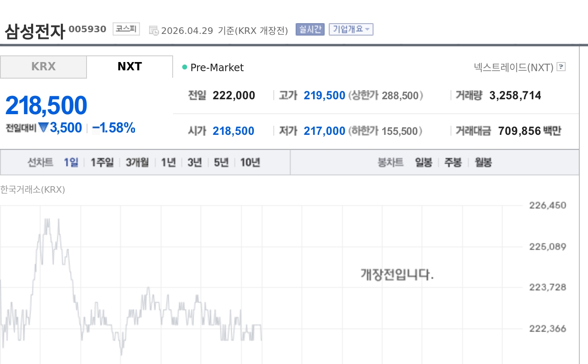Switch to the KRX tab
588x364 pixels.
(43, 67)
